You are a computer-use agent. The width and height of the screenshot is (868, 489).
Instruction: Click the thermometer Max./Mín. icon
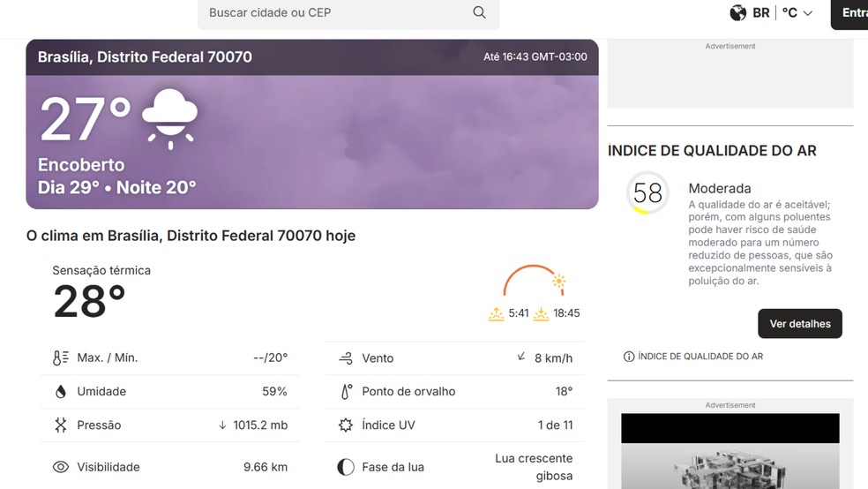tap(60, 357)
